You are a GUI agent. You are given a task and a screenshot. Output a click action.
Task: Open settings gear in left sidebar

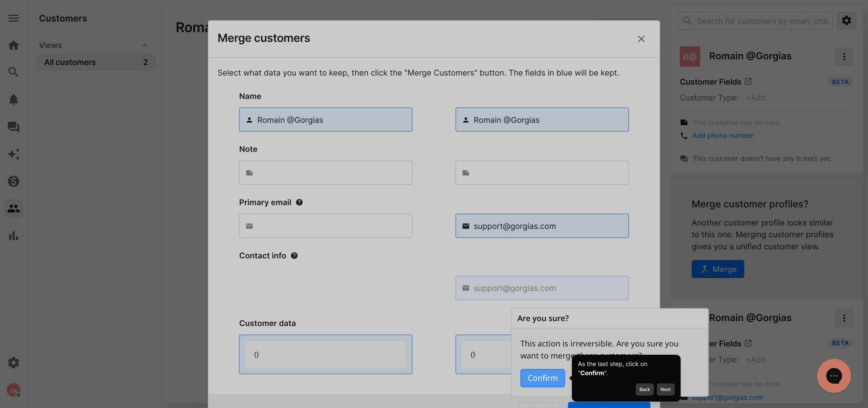pyautogui.click(x=14, y=363)
